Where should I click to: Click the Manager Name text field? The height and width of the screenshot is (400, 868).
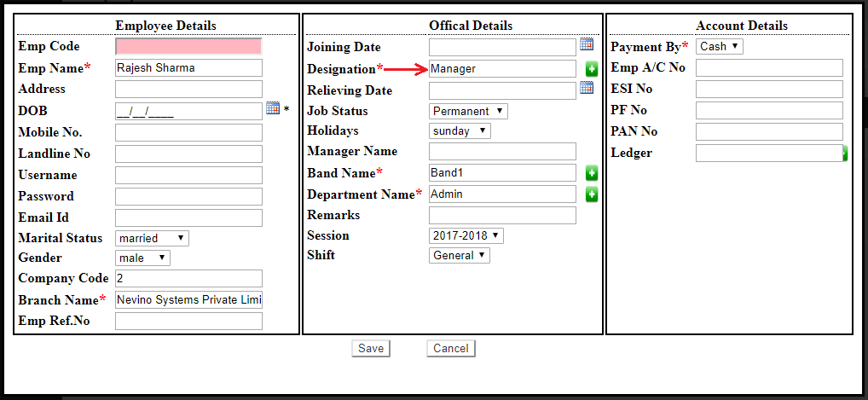[x=502, y=152]
